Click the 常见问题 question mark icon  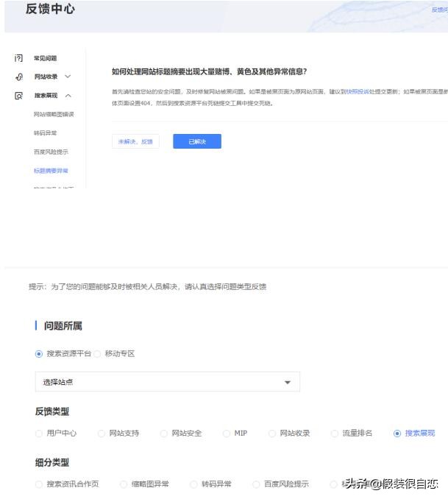click(x=18, y=58)
